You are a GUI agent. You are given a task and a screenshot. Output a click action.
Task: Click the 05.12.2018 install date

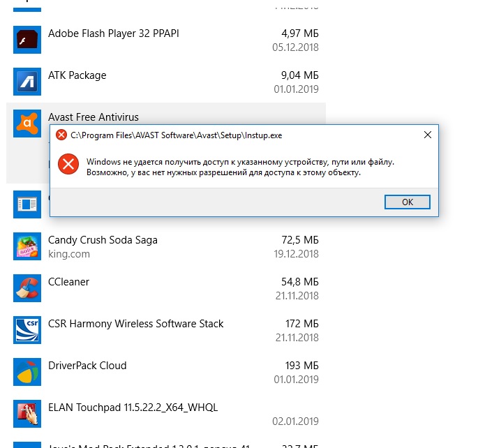pos(295,47)
